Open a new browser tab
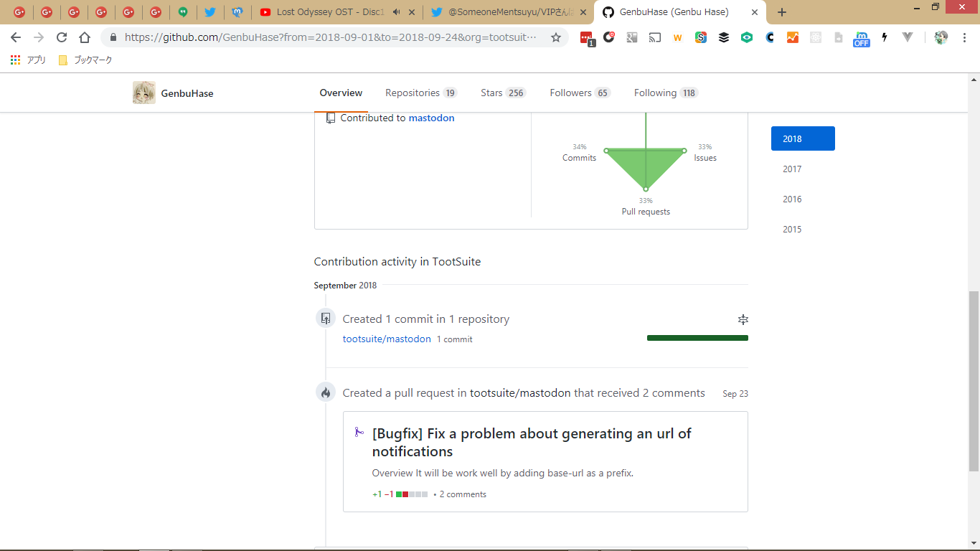 782,12
